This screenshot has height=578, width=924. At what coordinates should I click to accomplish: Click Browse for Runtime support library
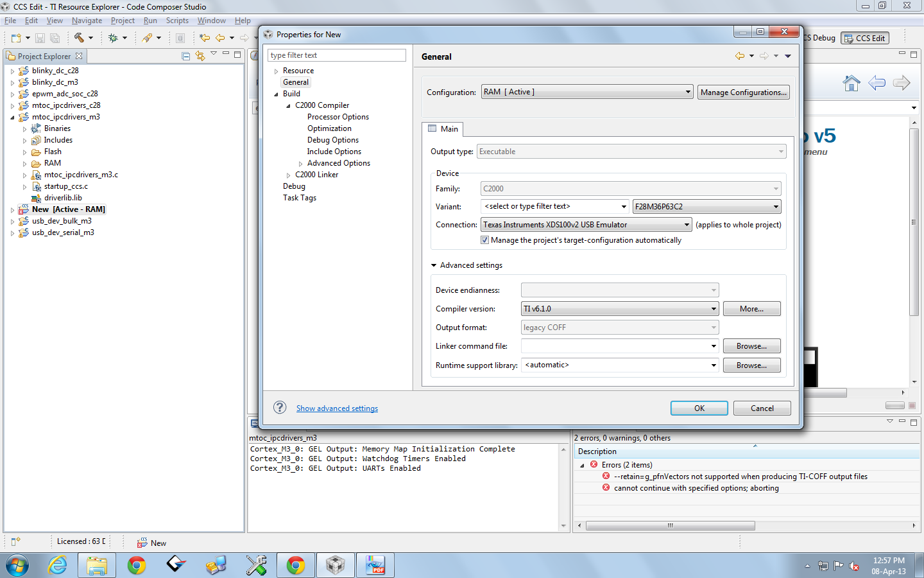752,365
